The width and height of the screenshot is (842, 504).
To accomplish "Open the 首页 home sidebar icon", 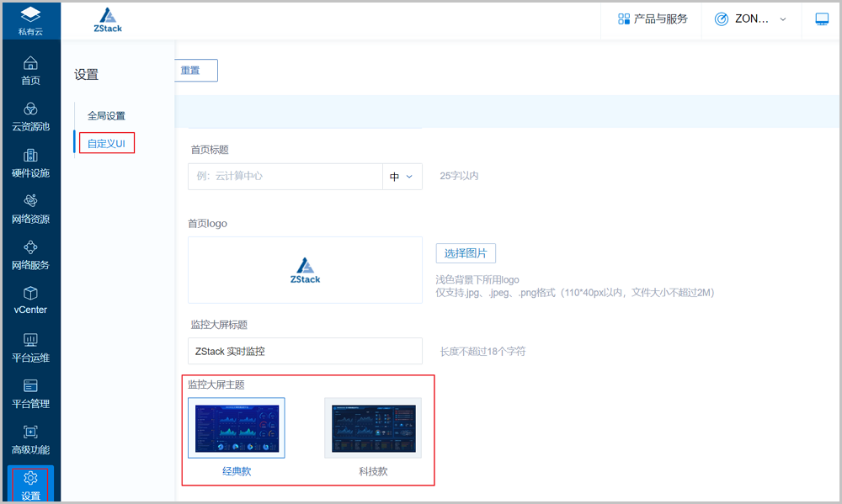I will (x=30, y=70).
